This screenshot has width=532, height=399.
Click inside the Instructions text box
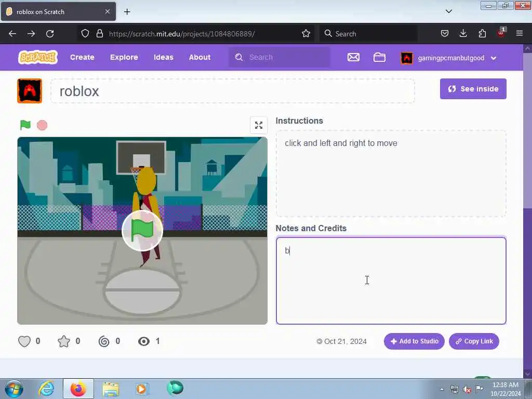click(391, 174)
